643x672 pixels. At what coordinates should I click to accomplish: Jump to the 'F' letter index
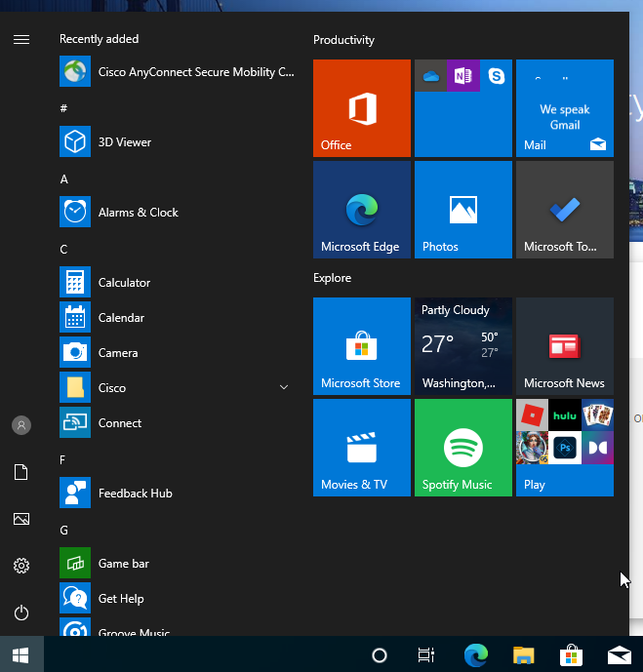pos(62,460)
